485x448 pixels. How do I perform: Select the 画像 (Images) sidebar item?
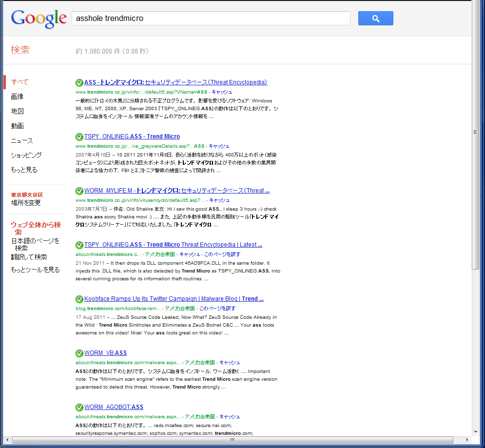18,97
